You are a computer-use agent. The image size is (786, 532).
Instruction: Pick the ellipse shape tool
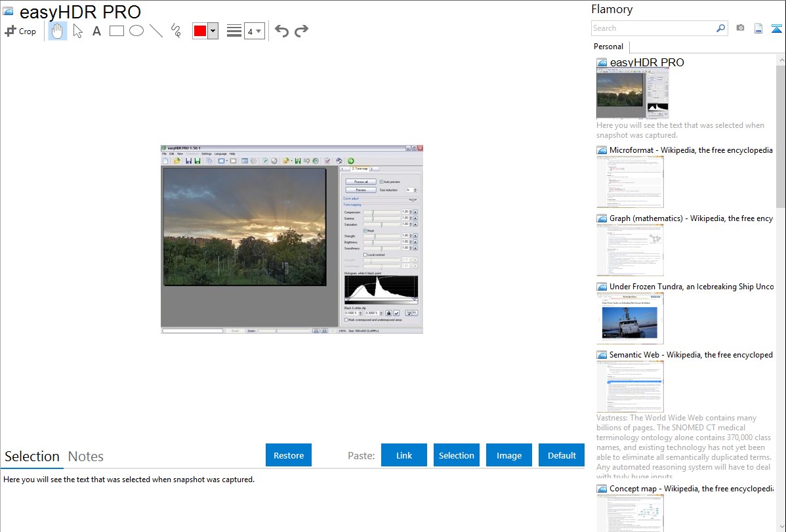(x=136, y=31)
